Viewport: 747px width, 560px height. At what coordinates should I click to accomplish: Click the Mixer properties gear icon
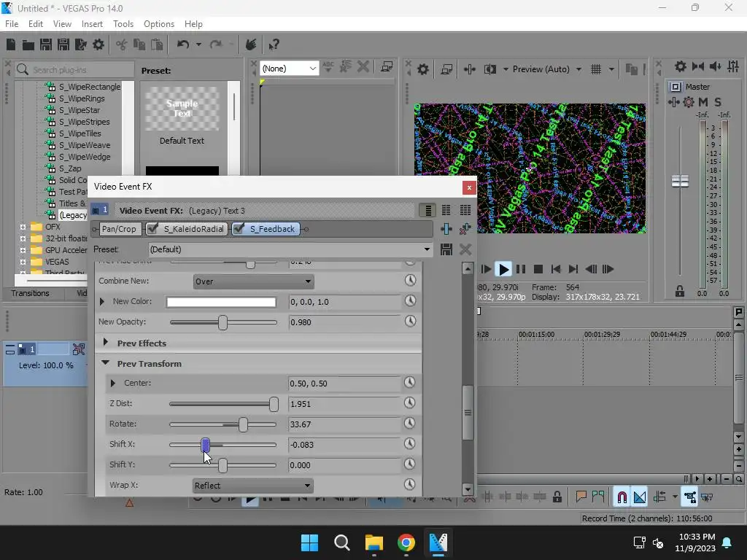tap(681, 66)
